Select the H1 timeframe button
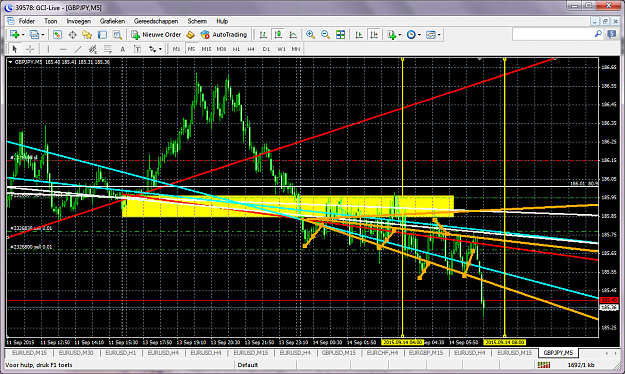The image size is (625, 374). [x=236, y=49]
